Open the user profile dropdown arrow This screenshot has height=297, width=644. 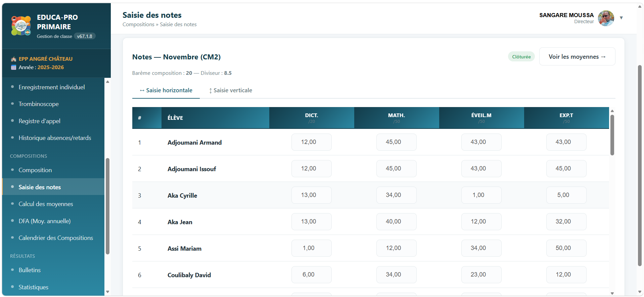(621, 18)
